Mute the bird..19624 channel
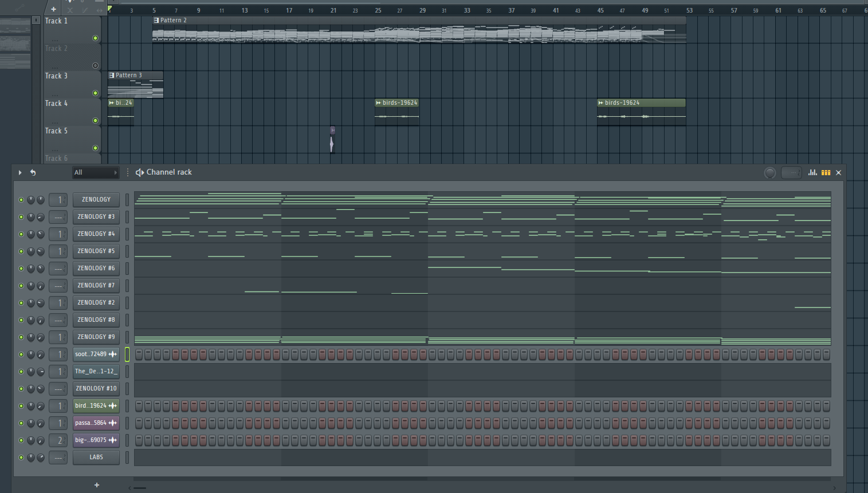The width and height of the screenshot is (868, 493). click(x=21, y=406)
